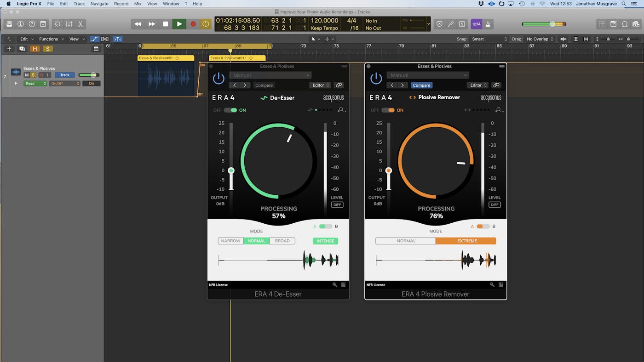The width and height of the screenshot is (644, 362).
Task: Open the Loop Browser icon
Action: (625, 24)
